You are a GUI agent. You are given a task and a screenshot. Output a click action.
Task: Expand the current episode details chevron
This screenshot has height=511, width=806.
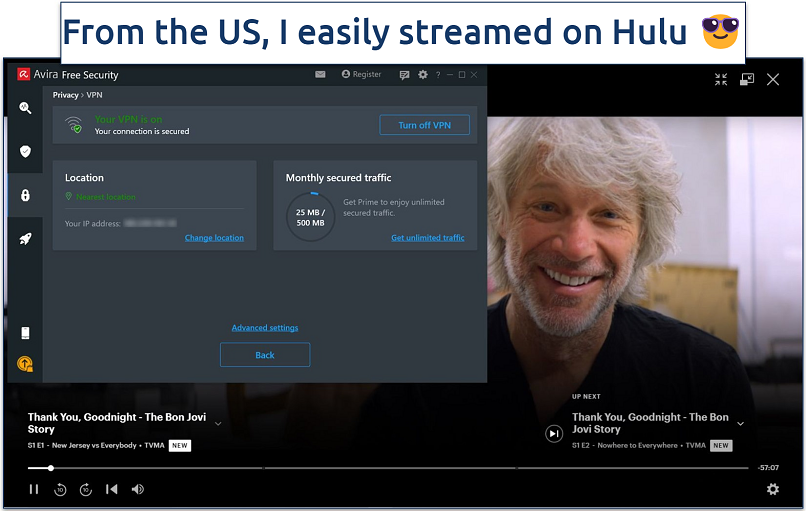[x=218, y=424]
